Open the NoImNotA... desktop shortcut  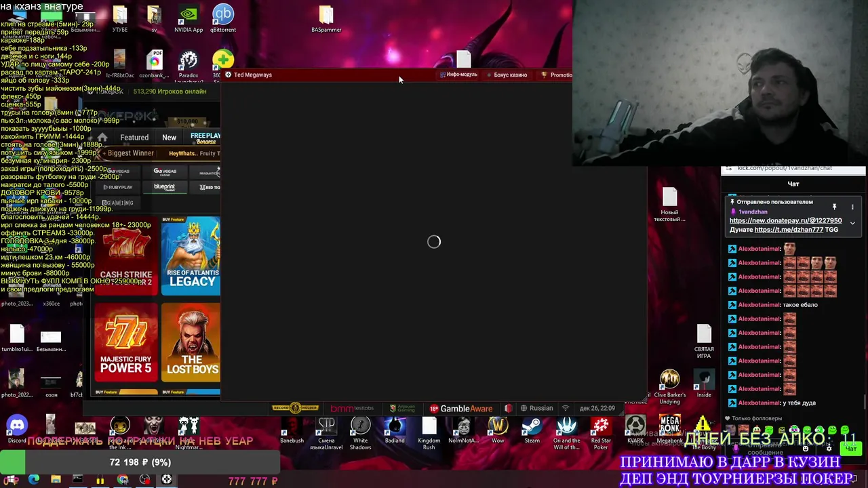pyautogui.click(x=463, y=430)
